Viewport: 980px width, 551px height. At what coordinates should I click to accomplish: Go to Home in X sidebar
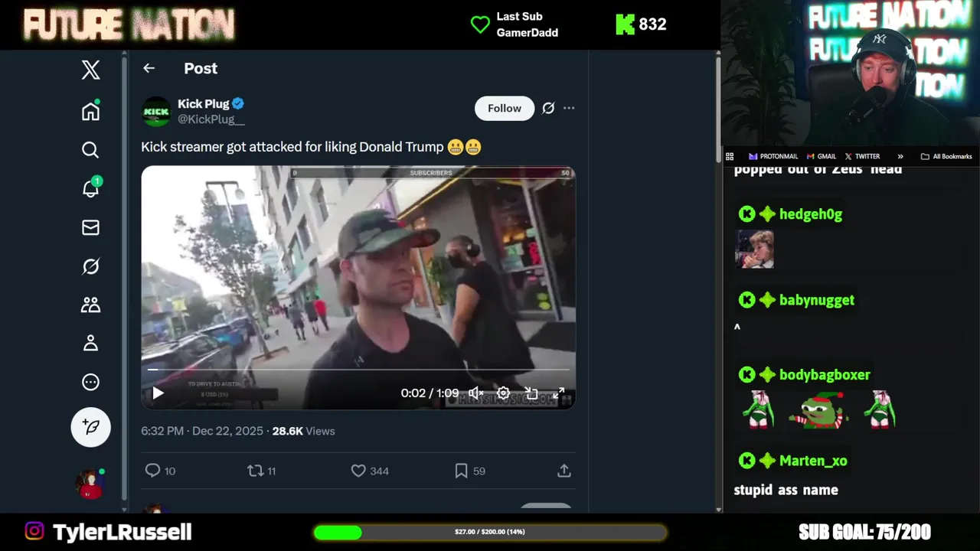(90, 111)
